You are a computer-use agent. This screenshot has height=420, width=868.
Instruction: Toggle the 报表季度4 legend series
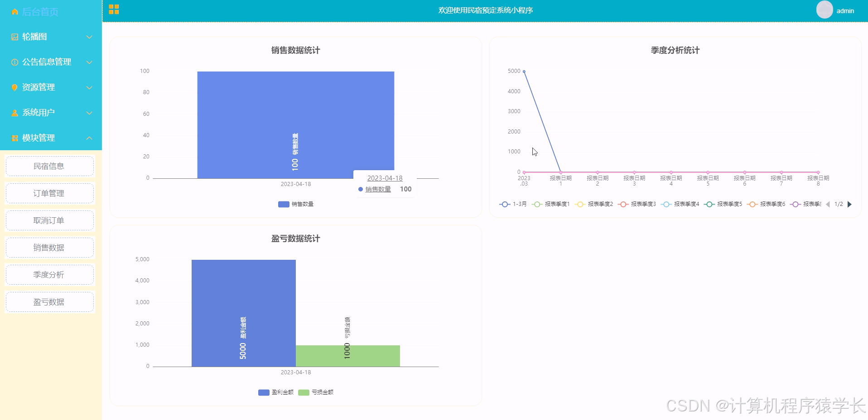coord(680,204)
